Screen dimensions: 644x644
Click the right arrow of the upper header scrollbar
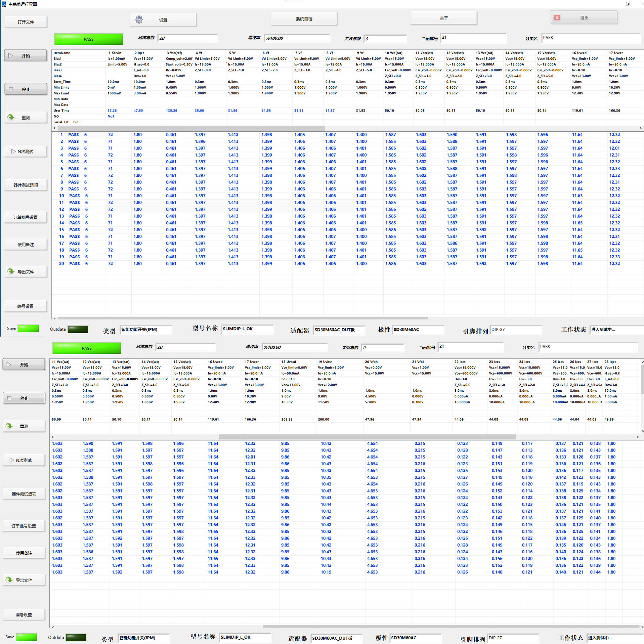tap(640, 128)
